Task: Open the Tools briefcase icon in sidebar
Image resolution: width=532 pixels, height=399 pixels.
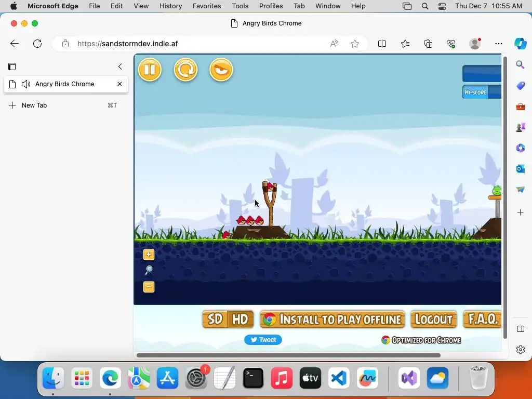Action: tap(520, 107)
